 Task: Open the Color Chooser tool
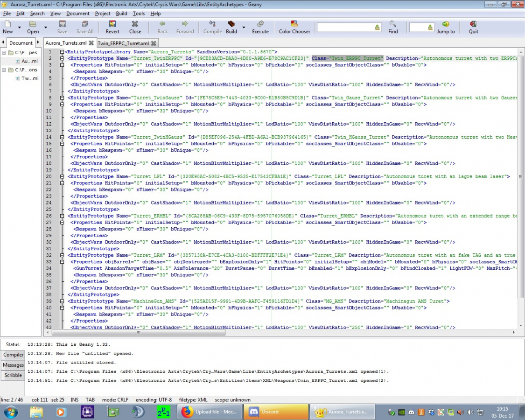pos(294,24)
